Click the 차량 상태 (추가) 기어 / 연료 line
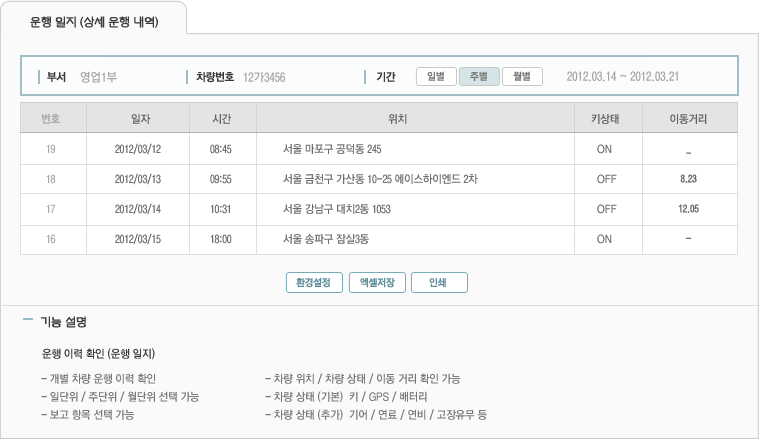 (376, 415)
